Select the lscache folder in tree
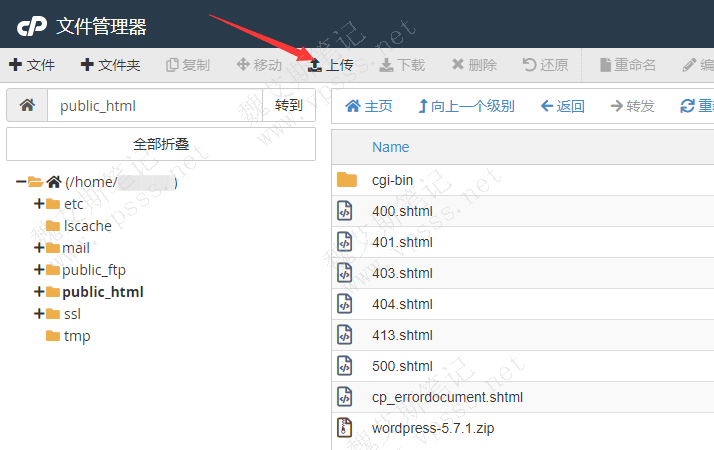Screen dimensions: 714x450 [87, 226]
